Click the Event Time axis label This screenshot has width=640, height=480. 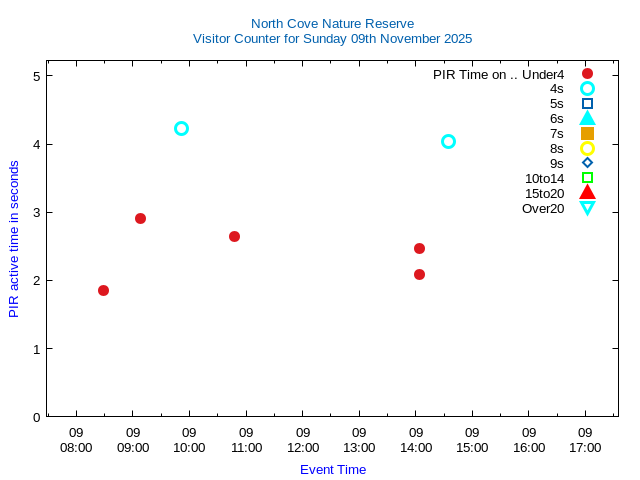(332, 469)
